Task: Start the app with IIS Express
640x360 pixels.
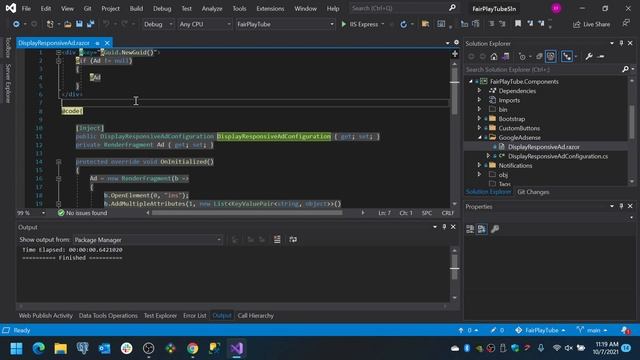Action: pyautogui.click(x=360, y=24)
